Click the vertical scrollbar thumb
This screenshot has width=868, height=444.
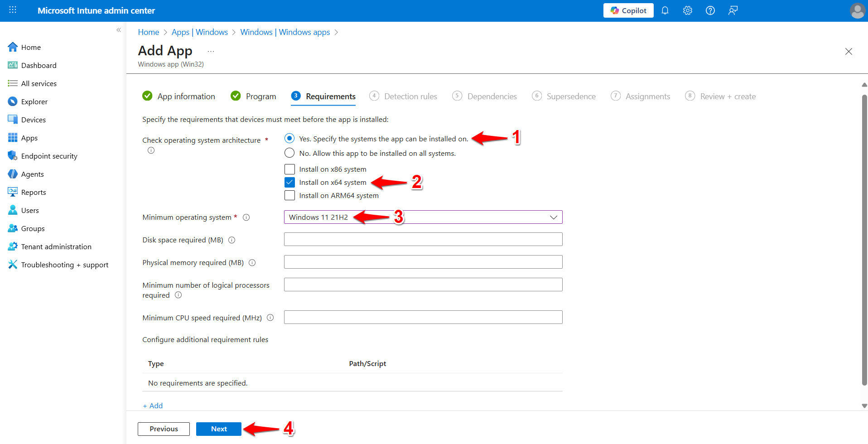[x=864, y=239]
